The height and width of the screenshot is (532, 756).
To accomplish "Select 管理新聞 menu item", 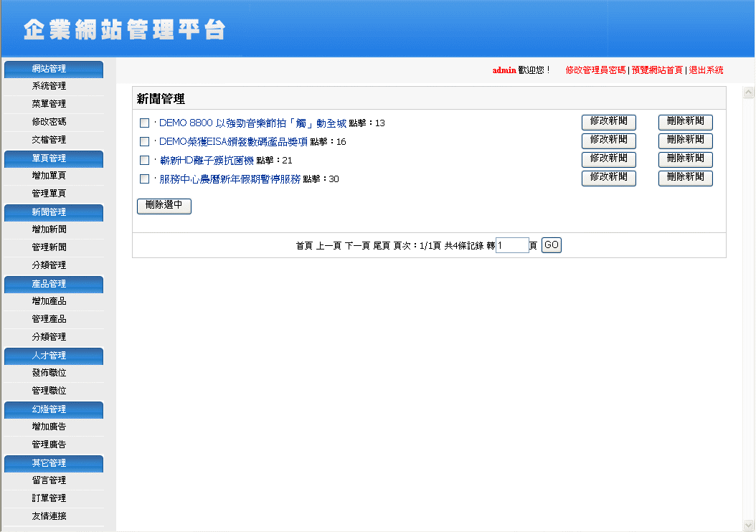I will point(49,247).
